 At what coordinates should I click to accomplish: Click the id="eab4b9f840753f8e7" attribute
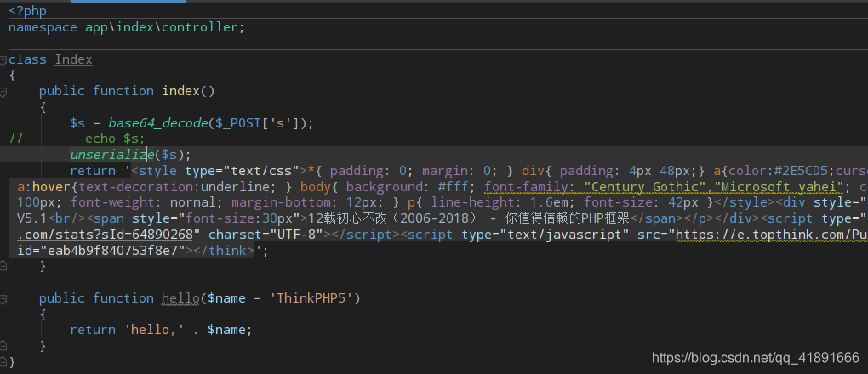(101, 251)
